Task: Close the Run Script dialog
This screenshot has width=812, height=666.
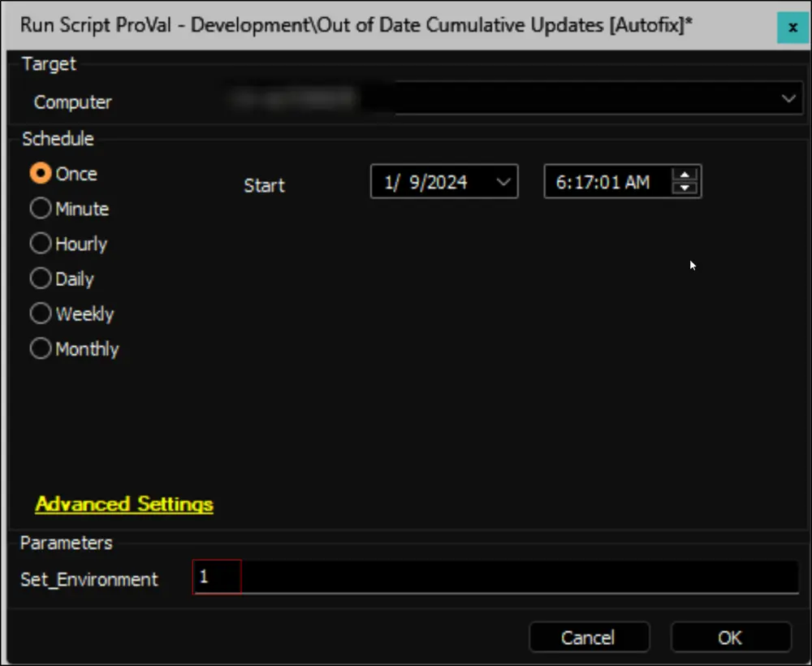Action: click(793, 28)
